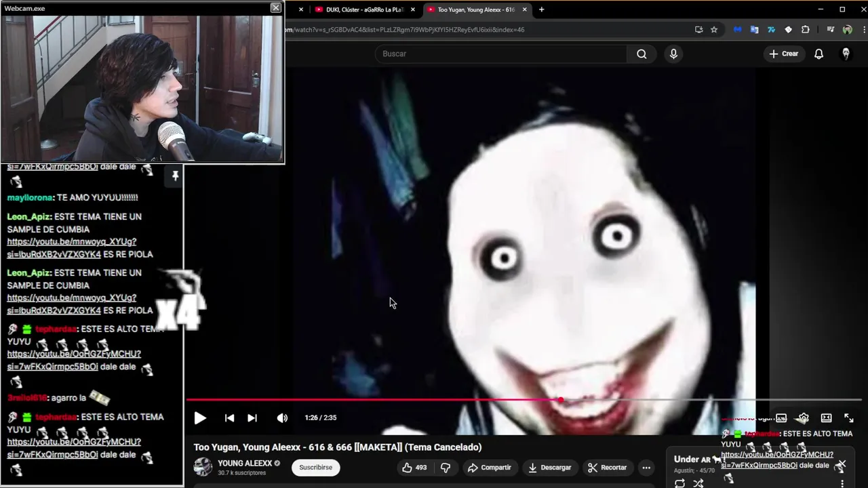The height and width of the screenshot is (488, 868).
Task: Open the Extensions puzzle icon
Action: point(805,30)
